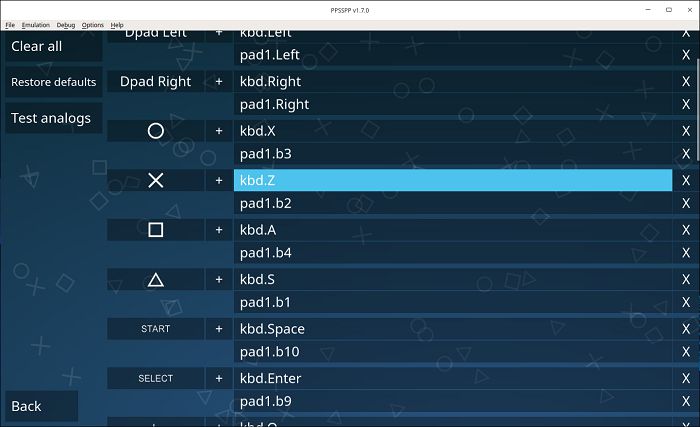Edit the pad1.b9 binding
Image resolution: width=700 pixels, height=427 pixels.
pyautogui.click(x=453, y=401)
